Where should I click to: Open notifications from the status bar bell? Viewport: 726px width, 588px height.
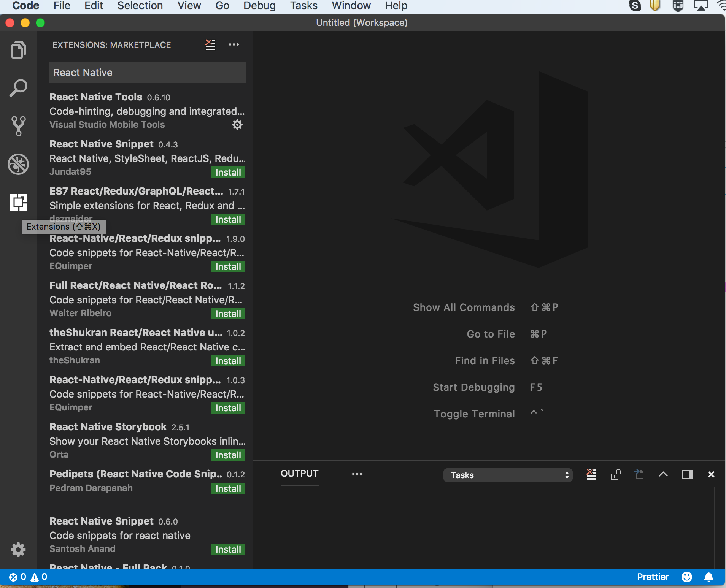tap(708, 576)
